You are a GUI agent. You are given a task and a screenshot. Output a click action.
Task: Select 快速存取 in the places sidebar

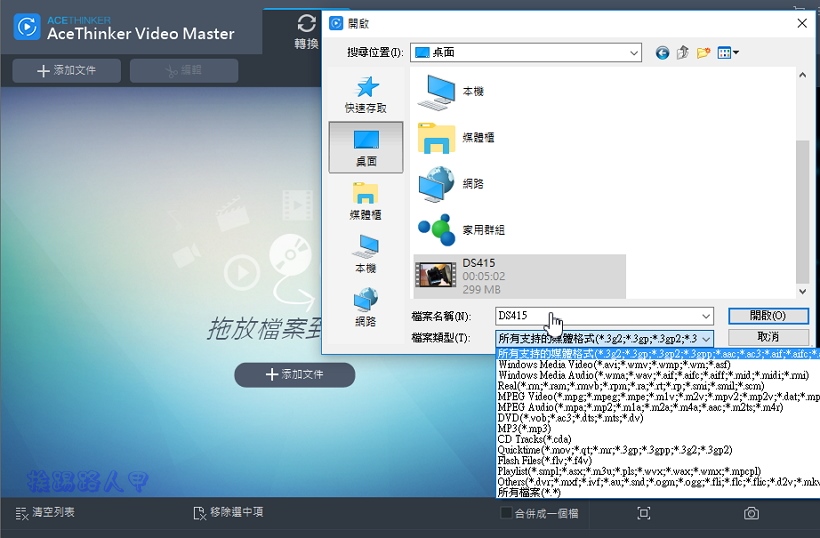[x=366, y=95]
